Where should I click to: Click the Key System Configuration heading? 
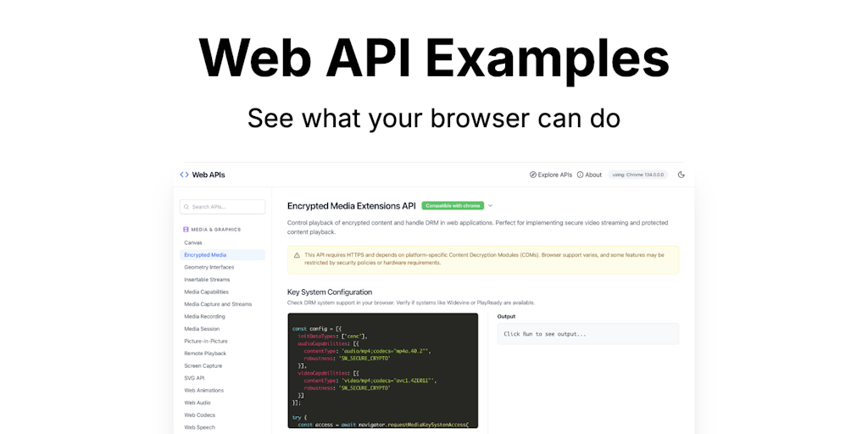330,292
